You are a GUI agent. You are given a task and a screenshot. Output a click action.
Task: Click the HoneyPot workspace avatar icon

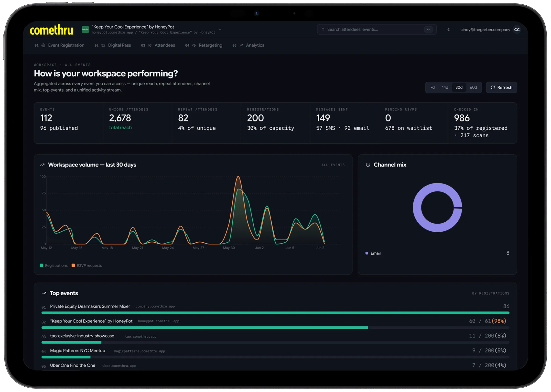(x=85, y=30)
